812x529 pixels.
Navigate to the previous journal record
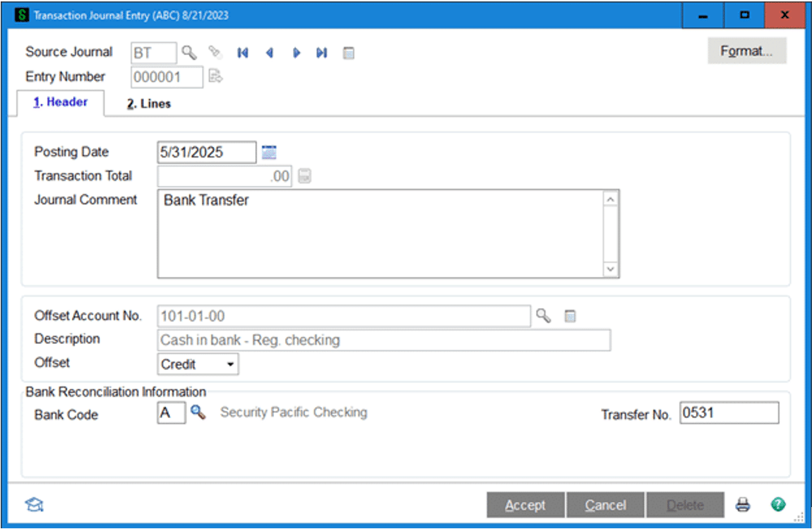[x=269, y=52]
